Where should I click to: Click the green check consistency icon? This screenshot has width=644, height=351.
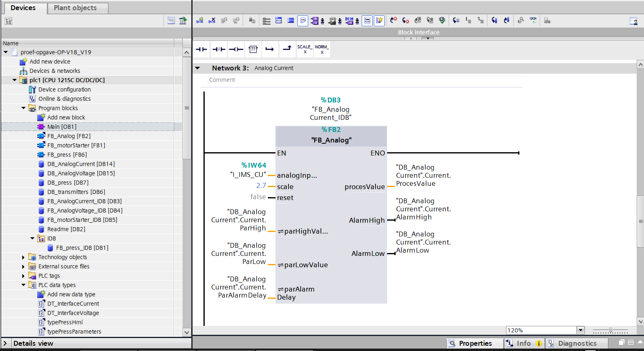(x=442, y=20)
